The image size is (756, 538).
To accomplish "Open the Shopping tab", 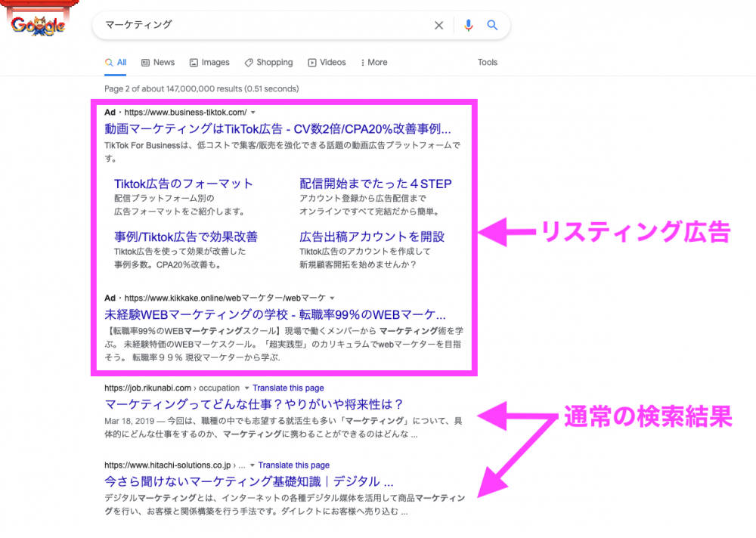I will coord(269,63).
